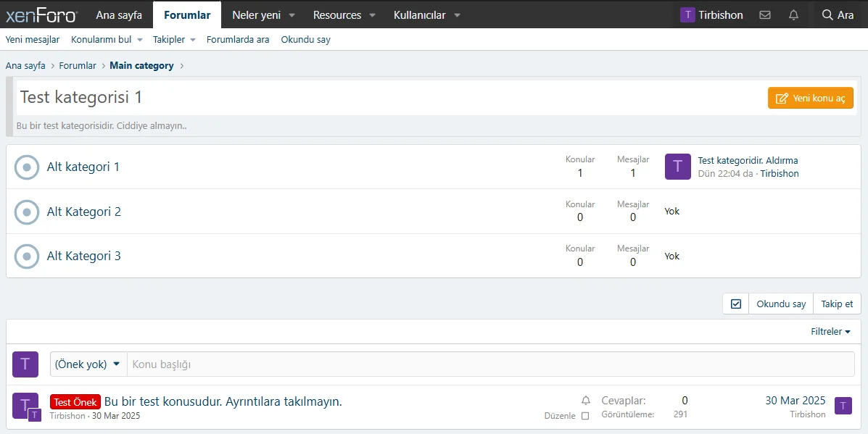The height and width of the screenshot is (434, 868).
Task: Click the xenForo logo
Action: pyautogui.click(x=41, y=14)
